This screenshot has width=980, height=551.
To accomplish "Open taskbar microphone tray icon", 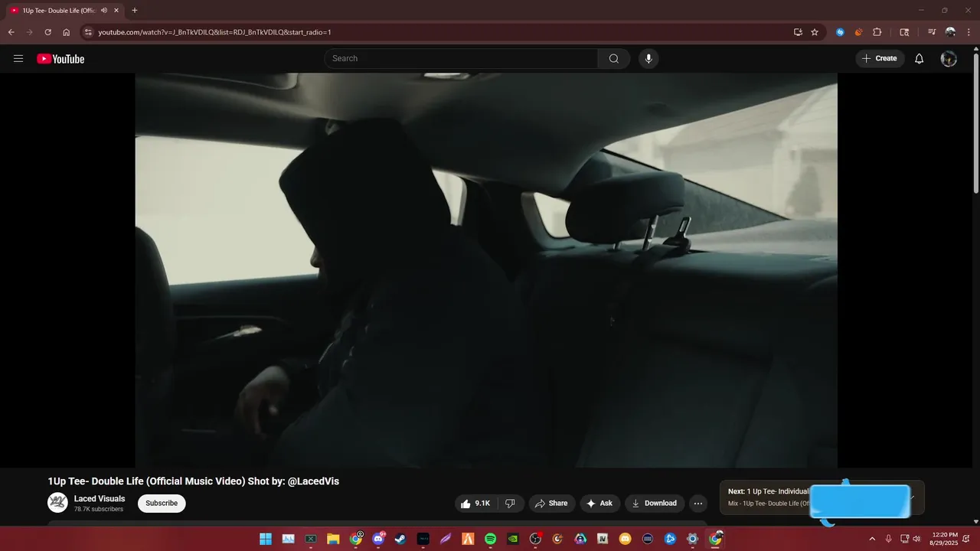I will coord(888,539).
